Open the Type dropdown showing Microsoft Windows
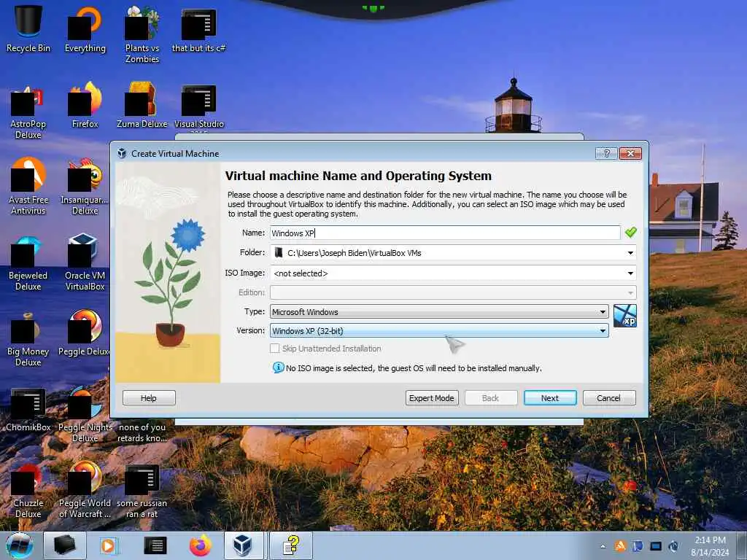 click(439, 312)
